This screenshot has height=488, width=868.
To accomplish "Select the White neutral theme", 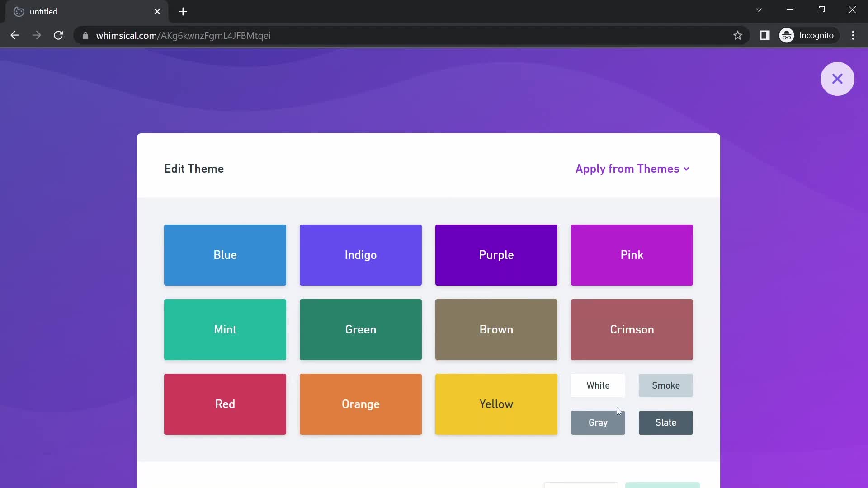I will (x=597, y=385).
